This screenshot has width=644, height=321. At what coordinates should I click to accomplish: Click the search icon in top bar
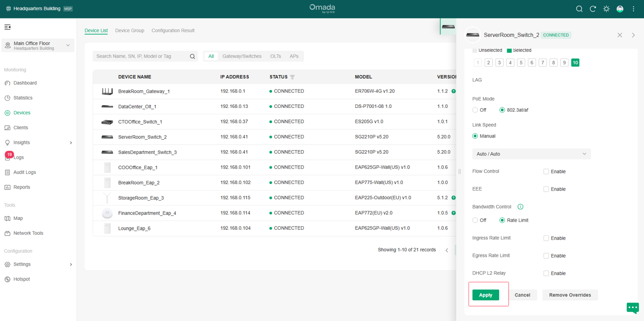click(579, 9)
